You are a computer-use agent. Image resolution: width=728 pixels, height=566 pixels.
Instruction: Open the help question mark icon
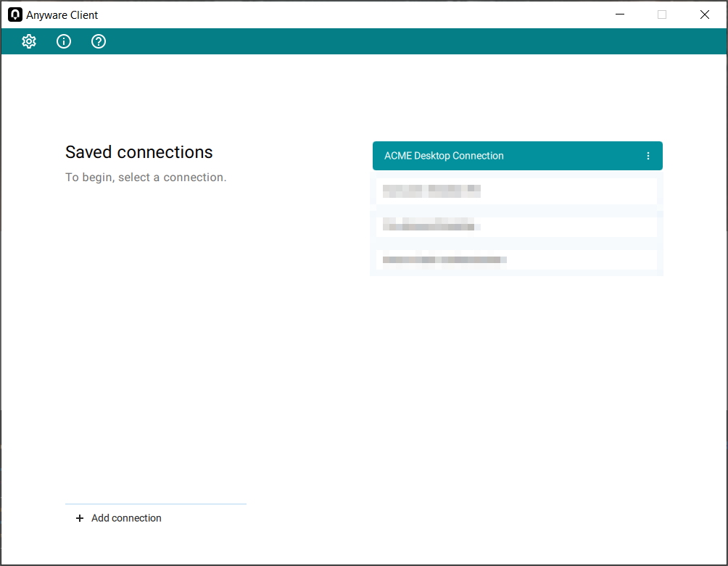[99, 41]
